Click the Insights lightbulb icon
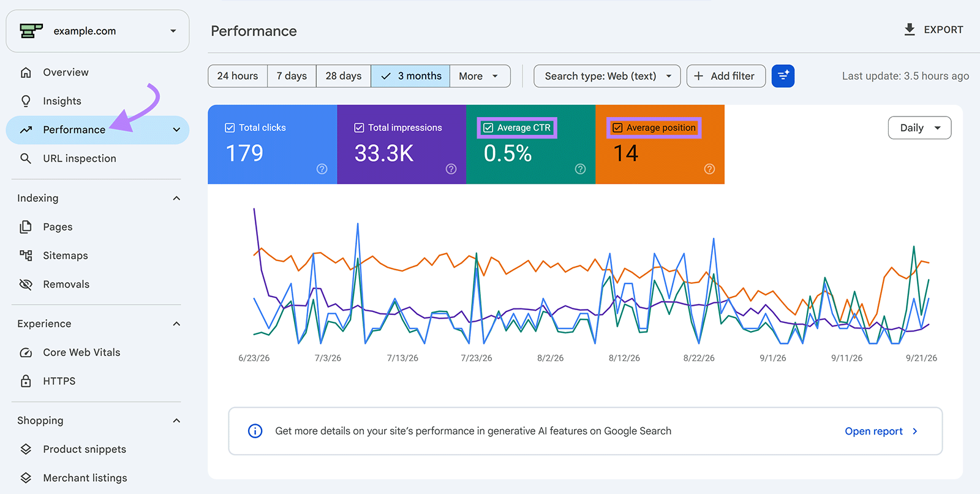980x494 pixels. [x=26, y=101]
